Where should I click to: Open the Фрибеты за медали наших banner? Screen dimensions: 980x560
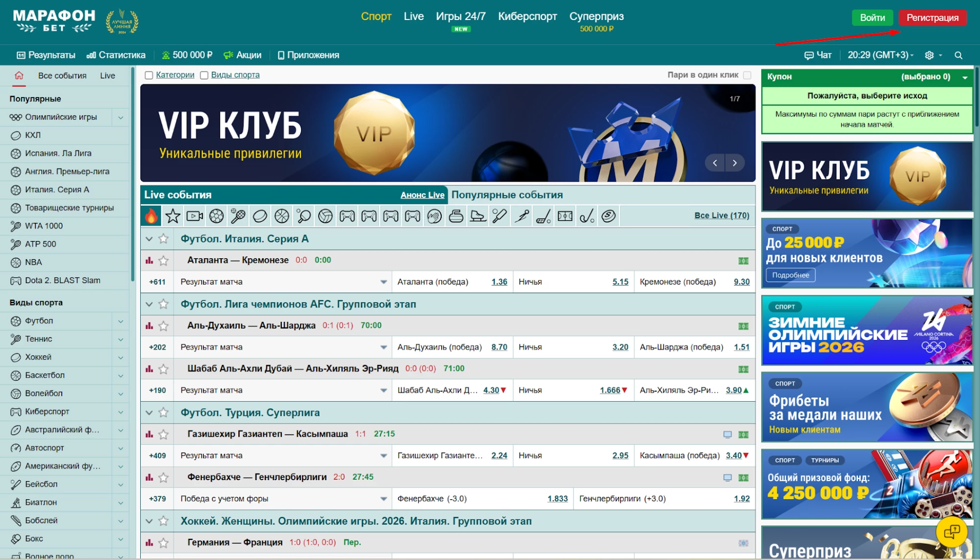tap(867, 407)
